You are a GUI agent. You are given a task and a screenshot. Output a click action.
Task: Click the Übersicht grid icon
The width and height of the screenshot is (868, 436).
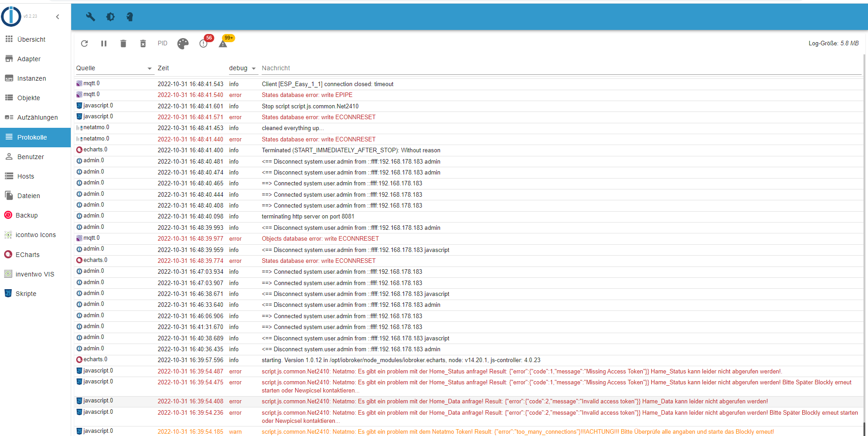9,39
